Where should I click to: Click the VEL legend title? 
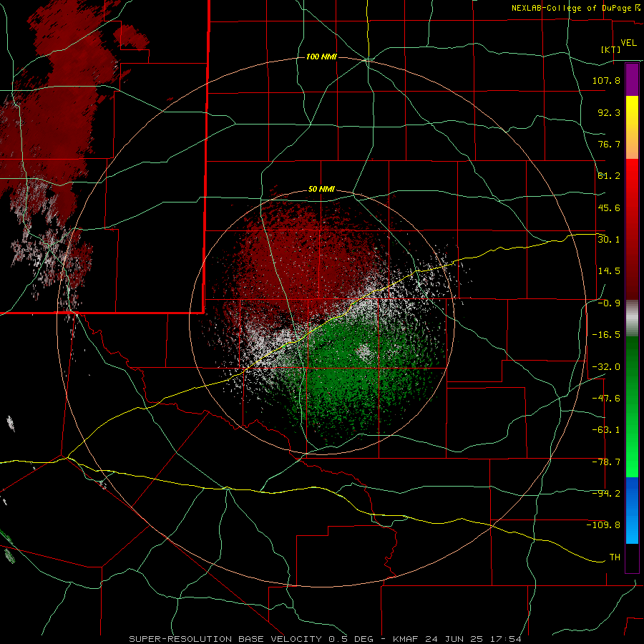pyautogui.click(x=628, y=43)
